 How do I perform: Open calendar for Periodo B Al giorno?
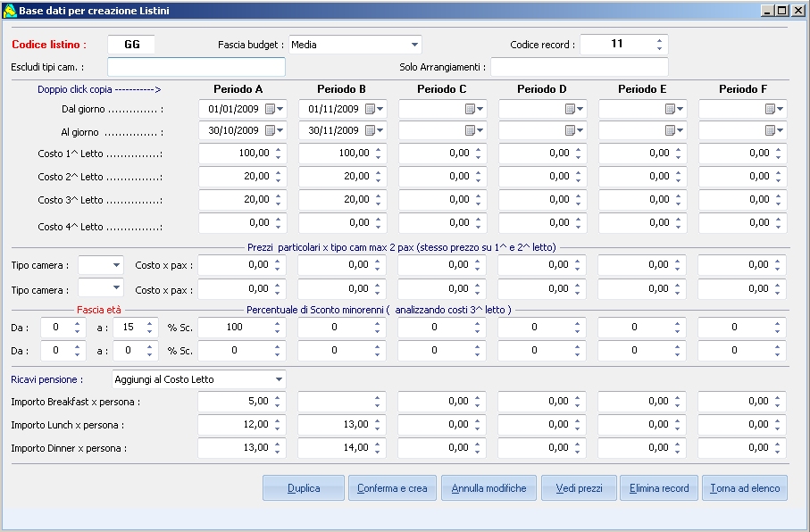click(374, 130)
